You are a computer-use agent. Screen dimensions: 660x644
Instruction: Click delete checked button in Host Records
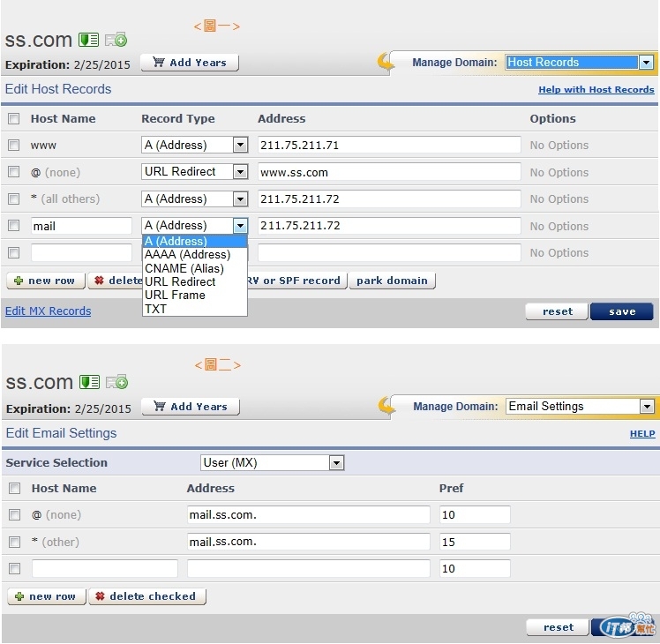116,281
